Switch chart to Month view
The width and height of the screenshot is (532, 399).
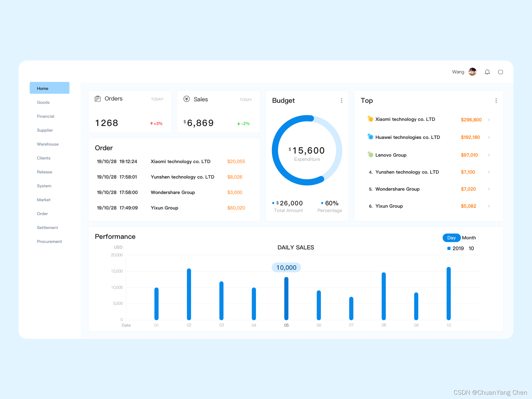click(469, 238)
